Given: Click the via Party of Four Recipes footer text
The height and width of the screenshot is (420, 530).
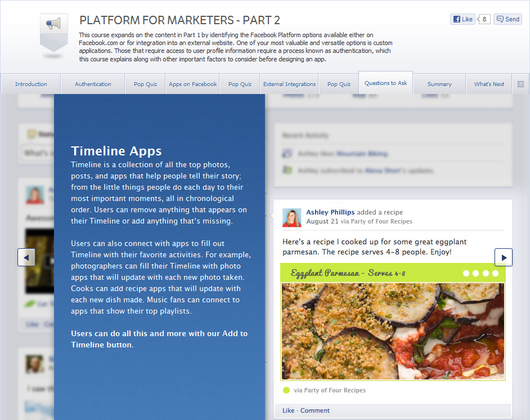Looking at the screenshot, I should 330,390.
